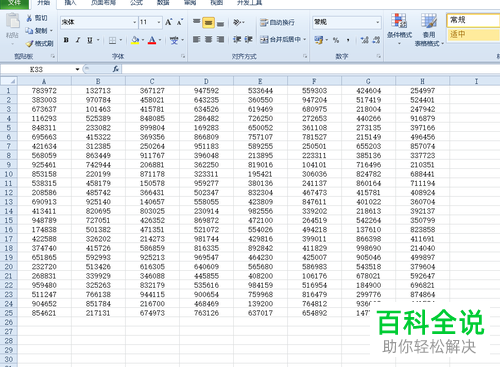The width and height of the screenshot is (500, 367).
Task: Increase font size with the large A icon
Action: 169,22
